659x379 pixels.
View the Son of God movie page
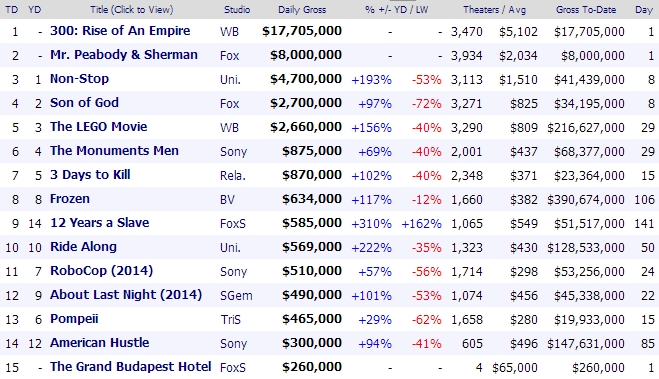tap(84, 103)
